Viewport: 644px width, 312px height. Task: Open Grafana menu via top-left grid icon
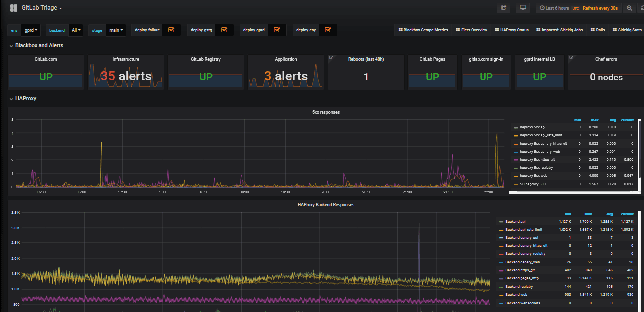(x=12, y=7)
